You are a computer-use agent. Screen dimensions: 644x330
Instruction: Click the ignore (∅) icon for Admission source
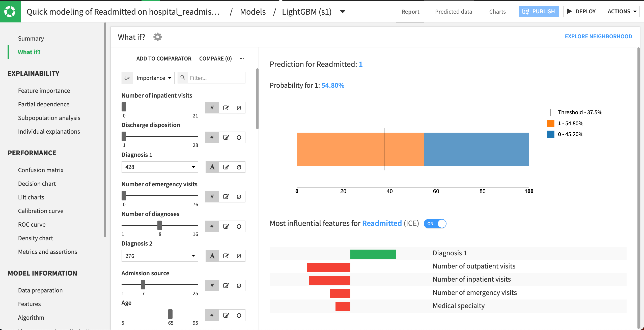(239, 286)
